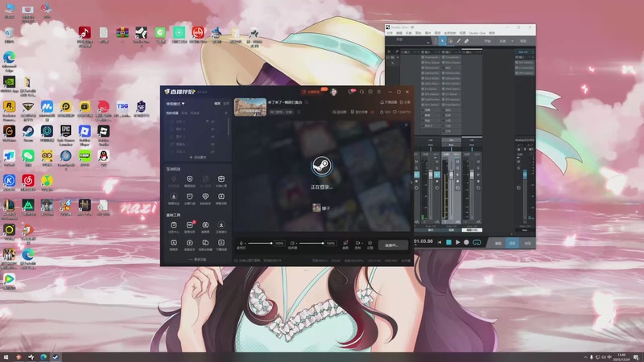This screenshot has height=362, width=644.
Task: Click the stream cover thumbnail
Action: click(250, 107)
